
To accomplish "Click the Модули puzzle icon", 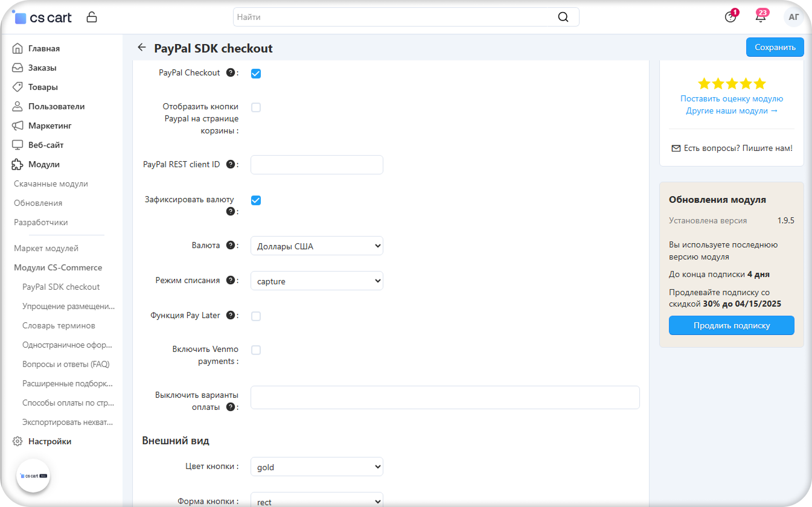I will (18, 164).
